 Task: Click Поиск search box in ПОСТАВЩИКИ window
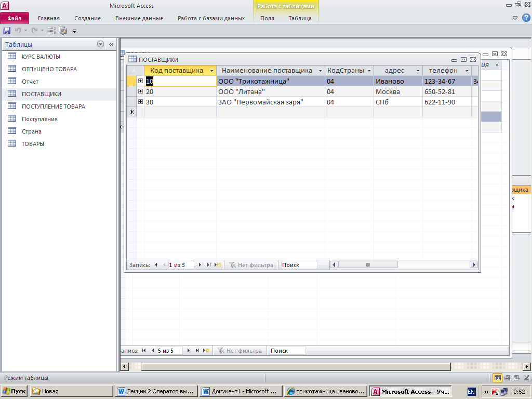coord(299,265)
